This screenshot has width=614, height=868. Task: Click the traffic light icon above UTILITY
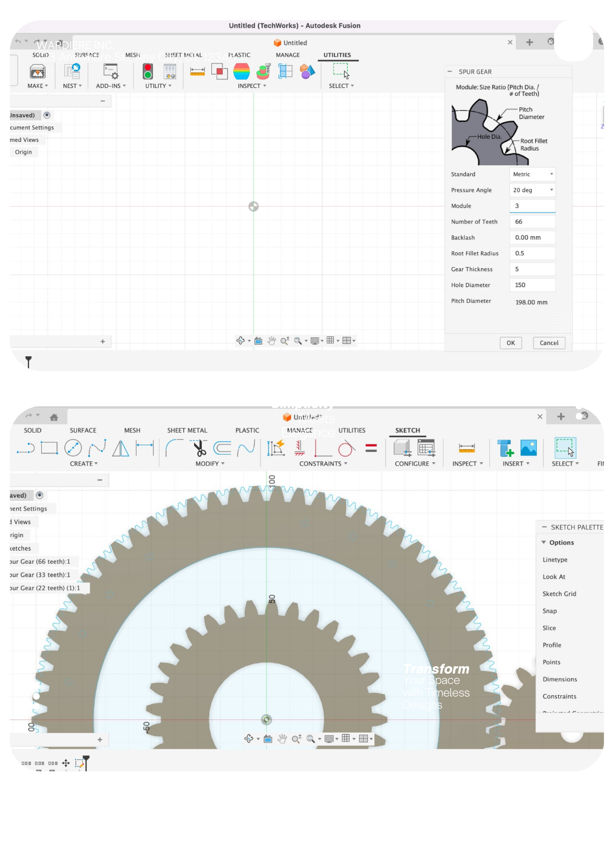click(x=148, y=72)
